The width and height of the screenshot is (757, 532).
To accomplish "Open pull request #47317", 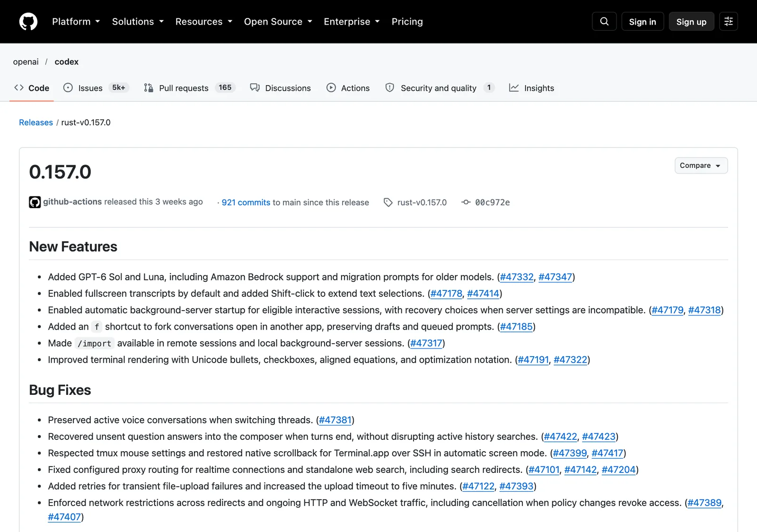I will pos(426,343).
